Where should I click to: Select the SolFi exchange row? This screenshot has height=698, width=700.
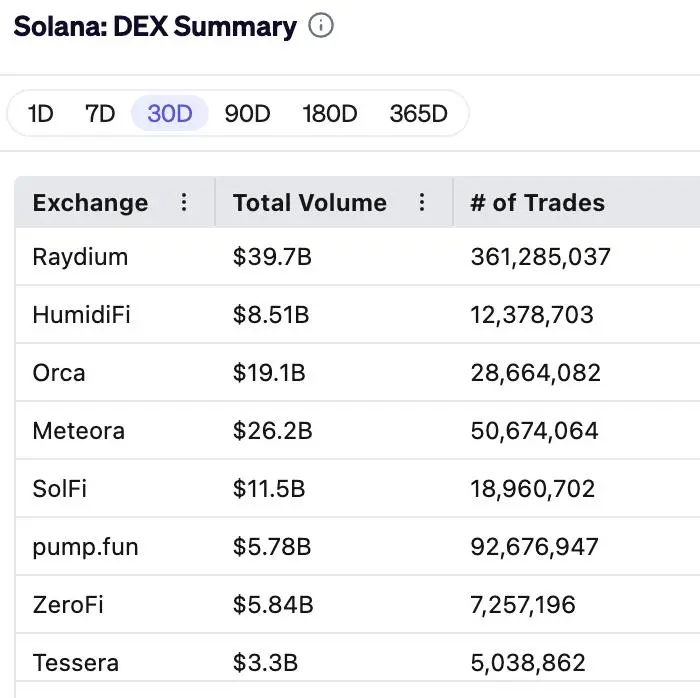pyautogui.click(x=358, y=488)
